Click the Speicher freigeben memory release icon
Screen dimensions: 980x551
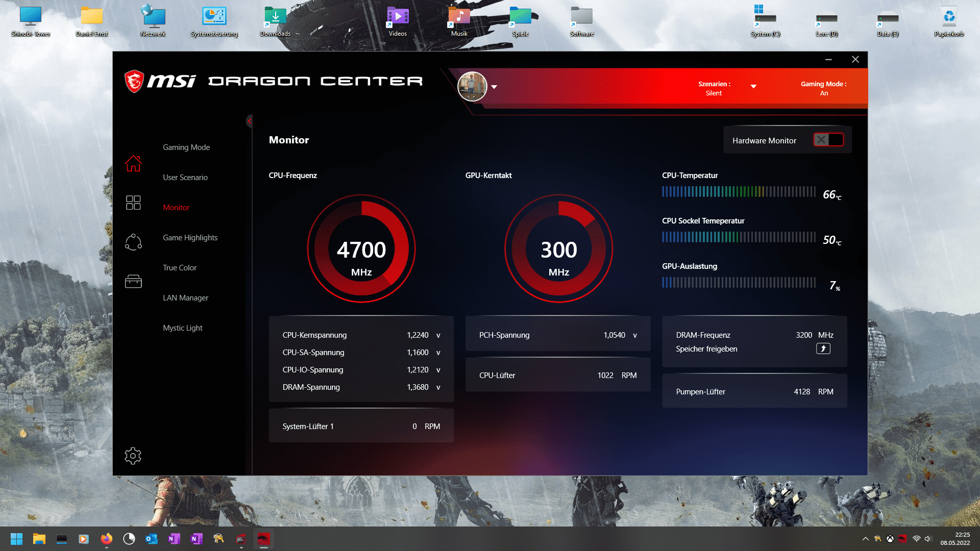tap(823, 349)
